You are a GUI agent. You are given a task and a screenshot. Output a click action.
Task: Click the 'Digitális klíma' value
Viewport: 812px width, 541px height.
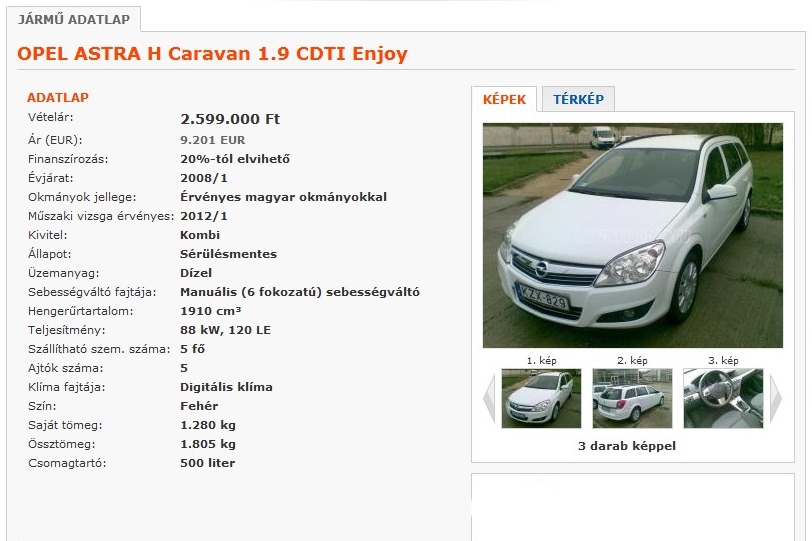coord(226,387)
